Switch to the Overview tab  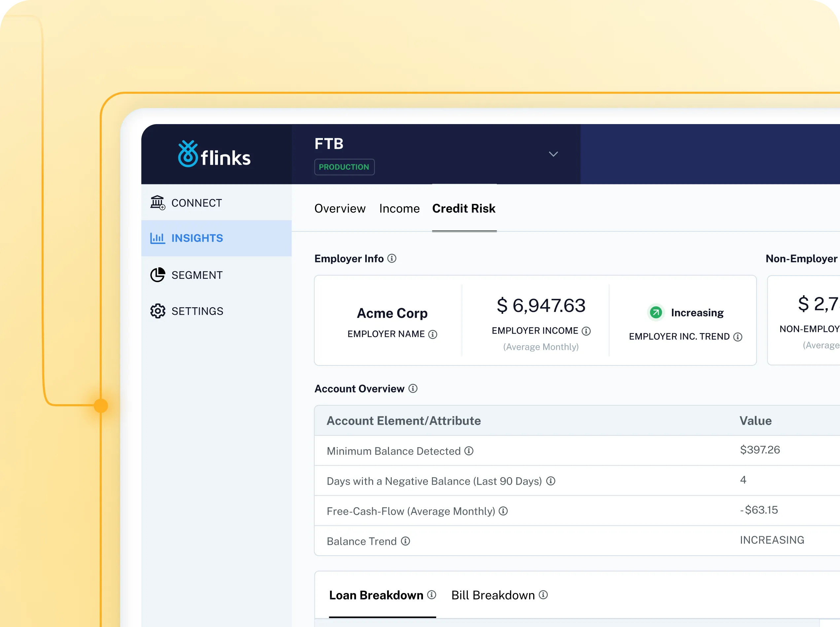339,208
